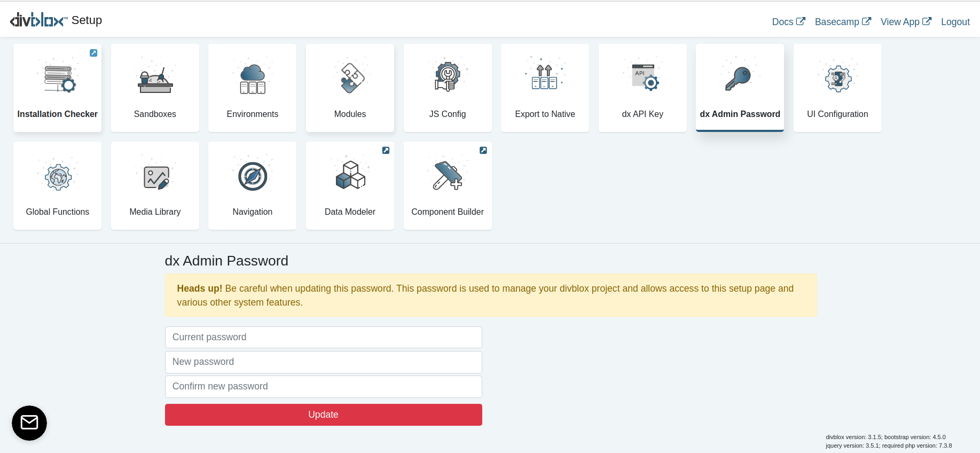Select the Component Builder label

pyautogui.click(x=448, y=212)
